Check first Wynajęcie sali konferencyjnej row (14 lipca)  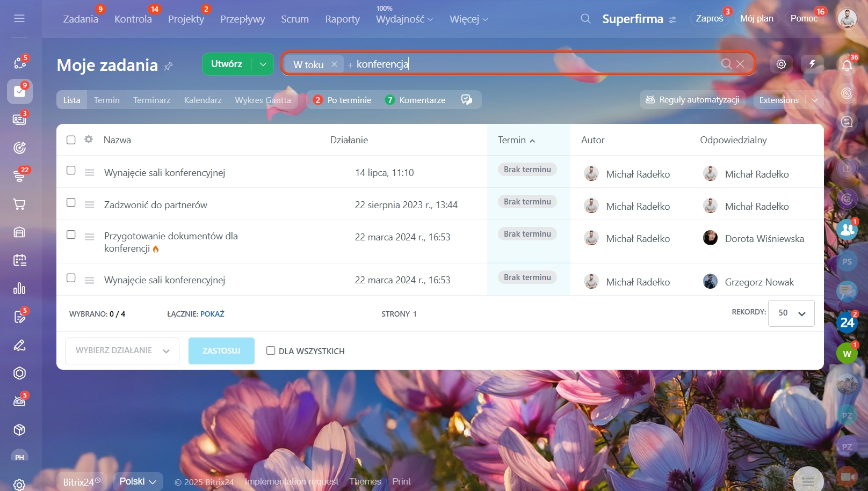click(x=71, y=170)
